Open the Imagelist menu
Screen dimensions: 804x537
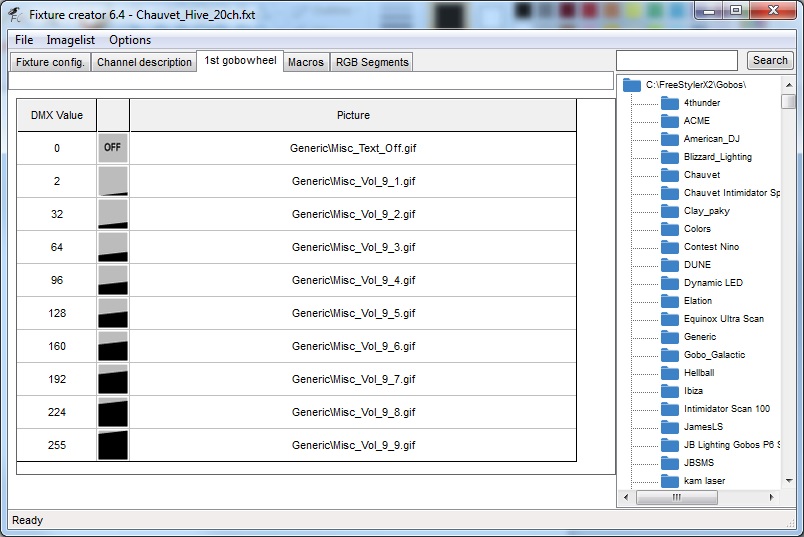[x=70, y=40]
